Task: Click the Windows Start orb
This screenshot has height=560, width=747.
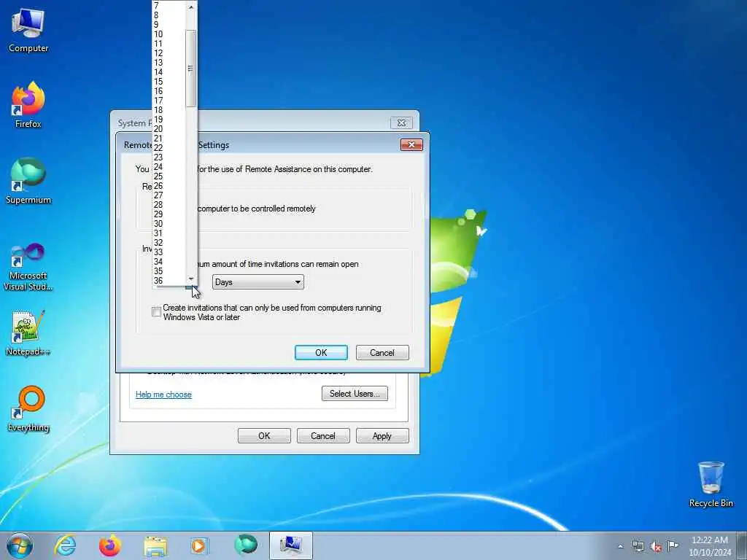Action: (20, 545)
